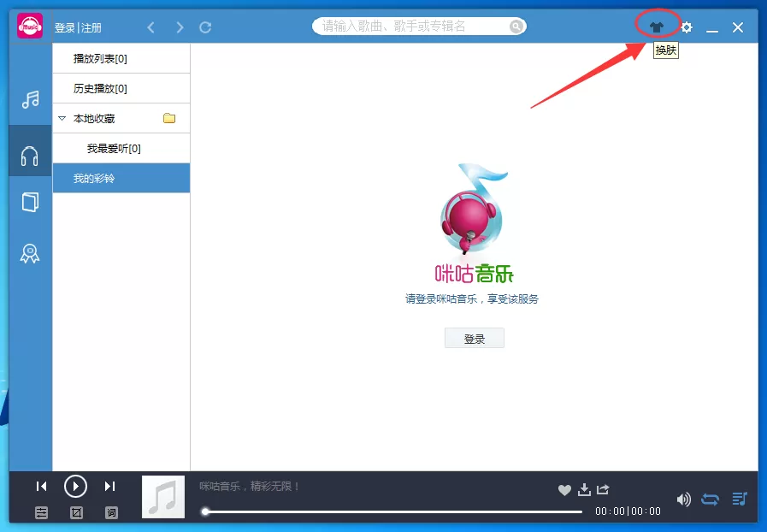Mute with the volume speaker icon
Screen dimensions: 767x532
pyautogui.click(x=684, y=499)
